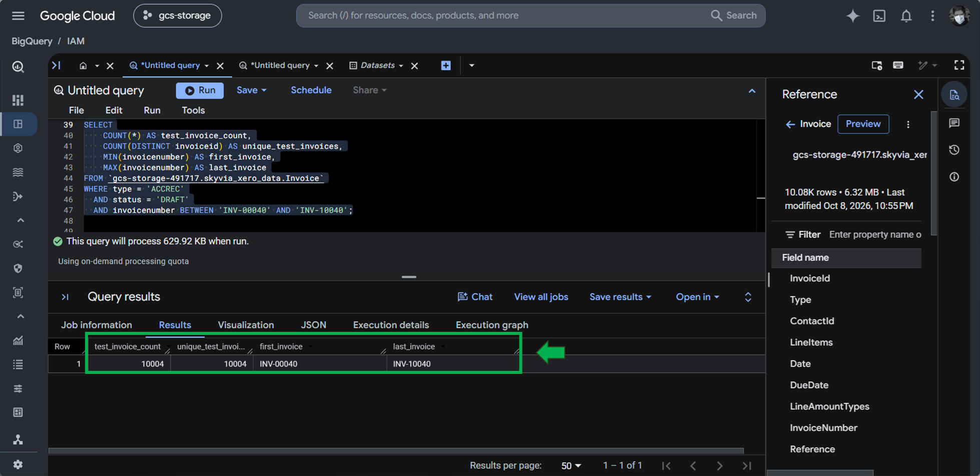Run the query
The width and height of the screenshot is (980, 476).
click(x=200, y=90)
